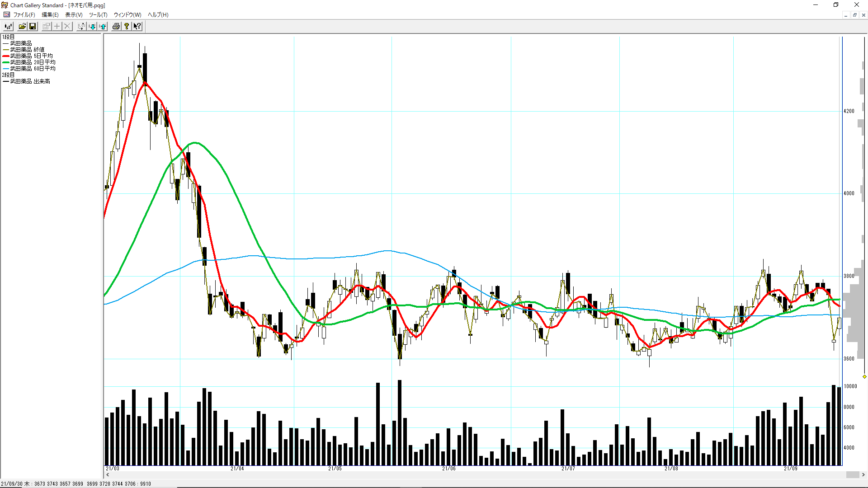
Task: Select 武田薬品 60日平均 legend entry
Action: click(33, 69)
